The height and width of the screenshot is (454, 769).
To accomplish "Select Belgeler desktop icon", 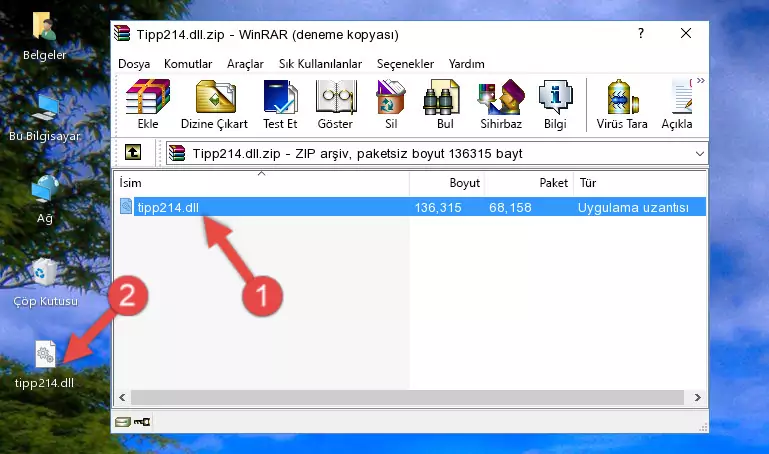I will pyautogui.click(x=44, y=37).
